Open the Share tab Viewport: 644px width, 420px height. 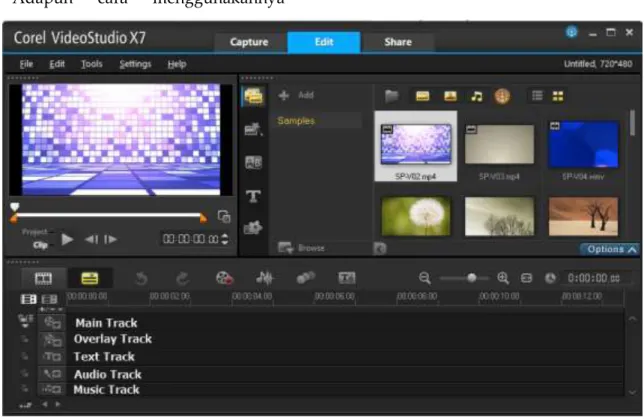(x=398, y=42)
